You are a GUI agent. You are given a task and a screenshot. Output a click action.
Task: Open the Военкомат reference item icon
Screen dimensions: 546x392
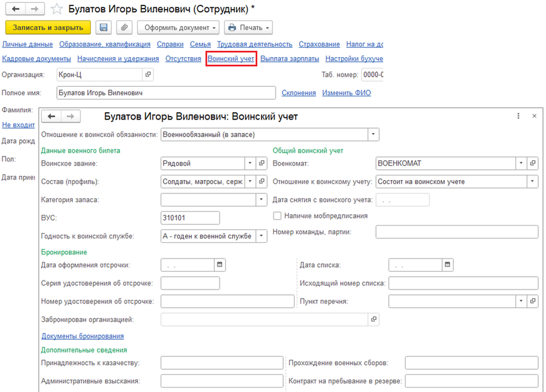(x=533, y=163)
